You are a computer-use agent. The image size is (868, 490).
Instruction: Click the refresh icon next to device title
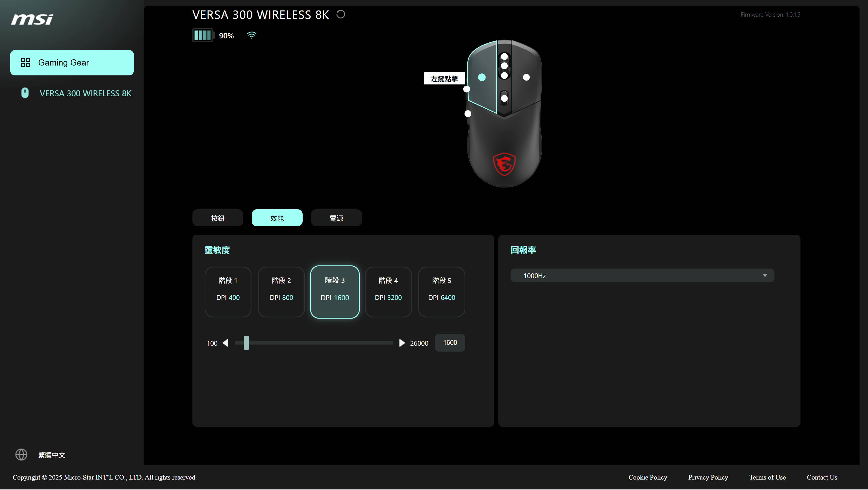tap(341, 14)
